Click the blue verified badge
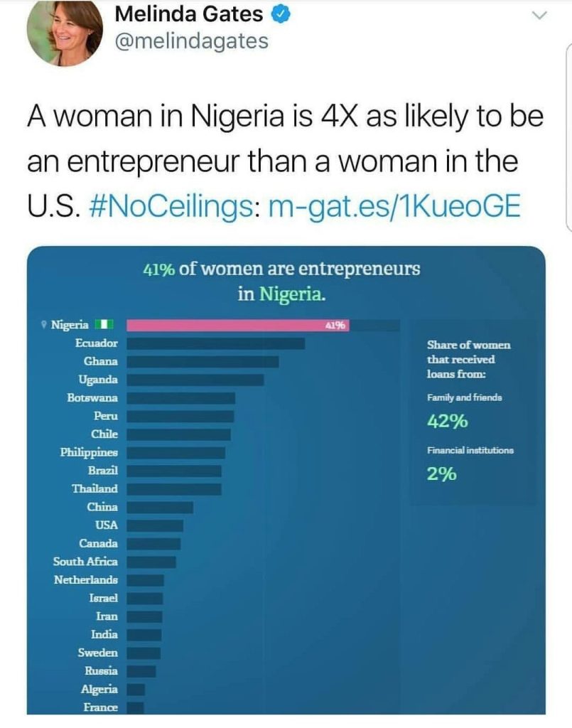Screen dimensions: 572x728 coord(281,14)
